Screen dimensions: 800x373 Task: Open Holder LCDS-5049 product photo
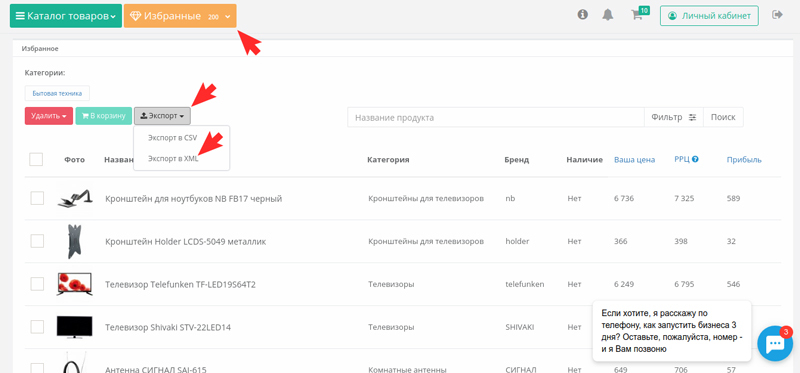pos(74,241)
